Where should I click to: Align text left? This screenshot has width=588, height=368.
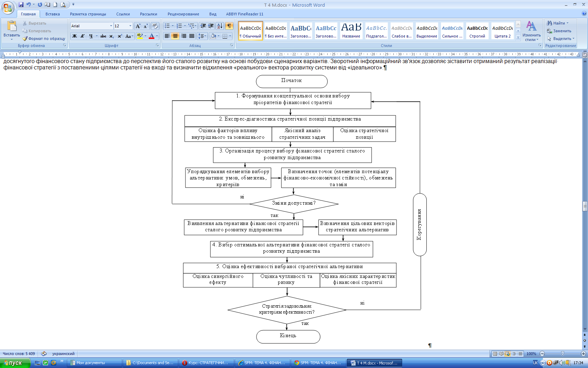[167, 36]
